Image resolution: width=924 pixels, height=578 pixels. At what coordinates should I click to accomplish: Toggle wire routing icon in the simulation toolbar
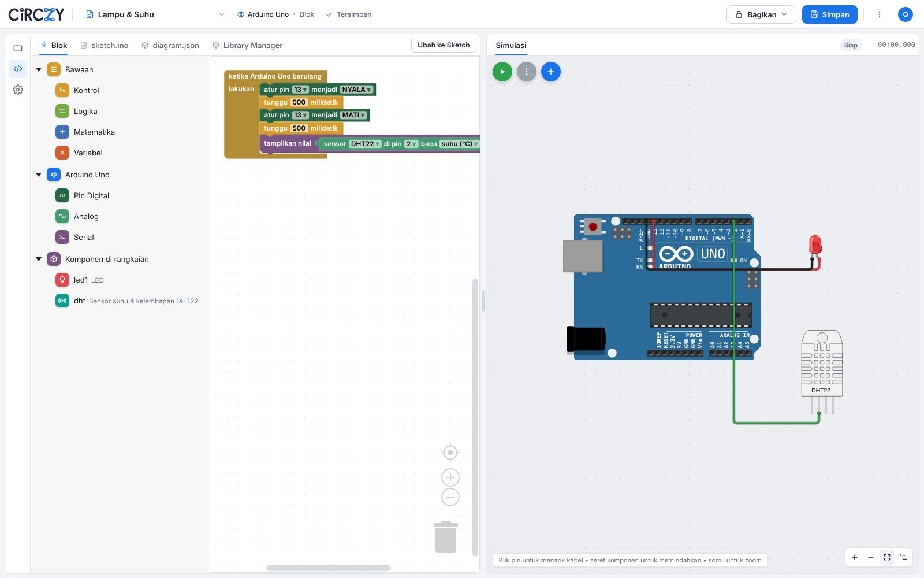pyautogui.click(x=903, y=557)
